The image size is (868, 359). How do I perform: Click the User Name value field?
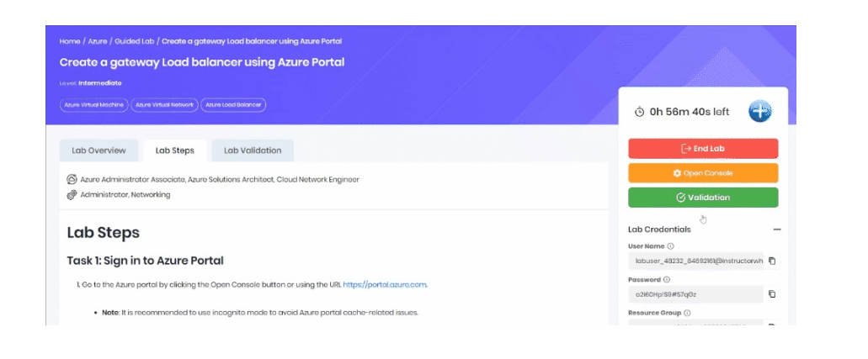[696, 261]
